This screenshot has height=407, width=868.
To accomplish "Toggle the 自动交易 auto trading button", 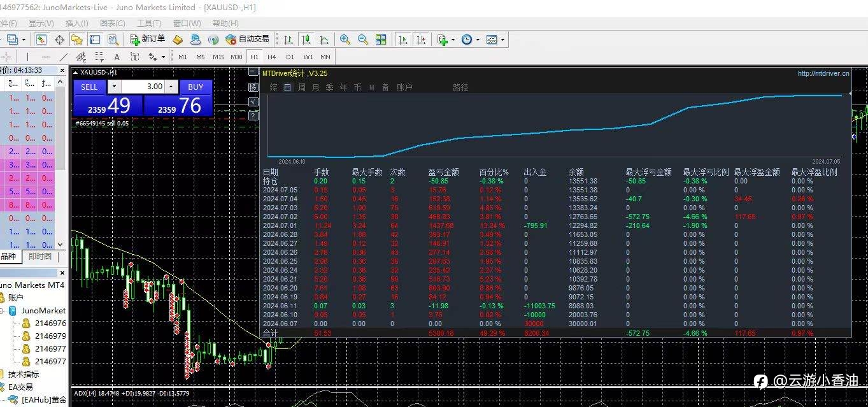I will (247, 39).
